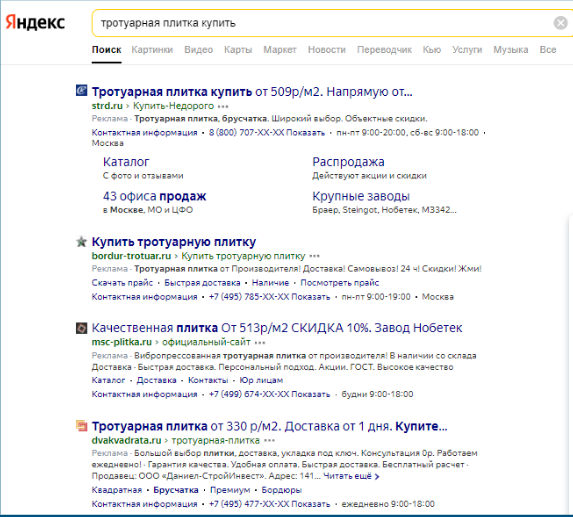Open Контактная информация for dvakvadrata.ru

pos(144,504)
